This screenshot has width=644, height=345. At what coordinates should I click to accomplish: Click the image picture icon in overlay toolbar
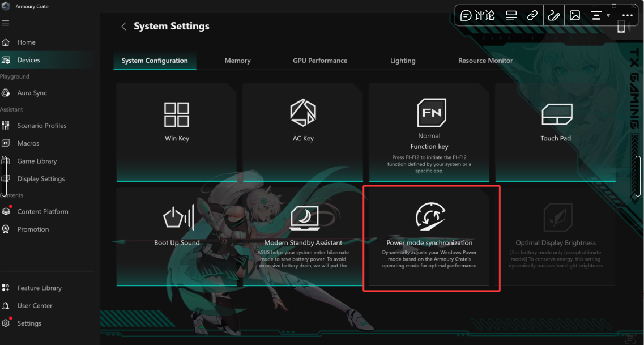click(575, 16)
